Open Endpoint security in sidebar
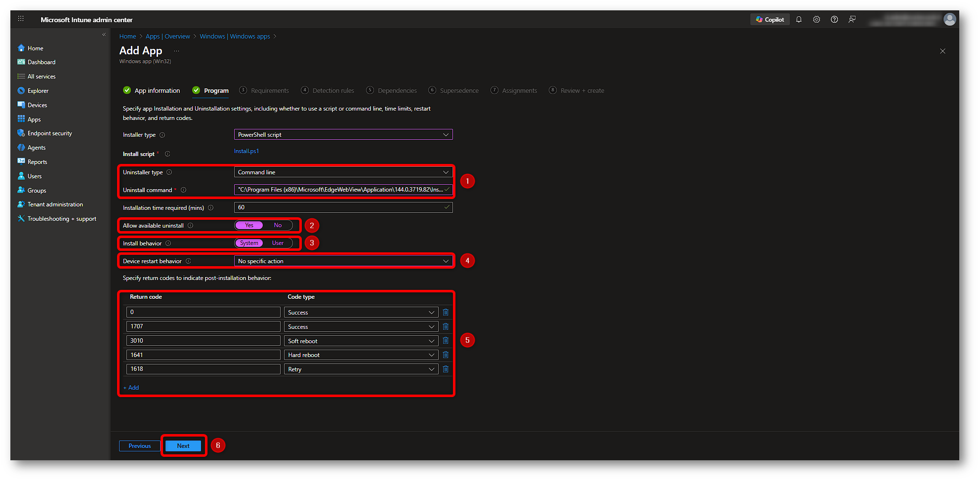Screen dimensions: 980x481 [x=49, y=133]
